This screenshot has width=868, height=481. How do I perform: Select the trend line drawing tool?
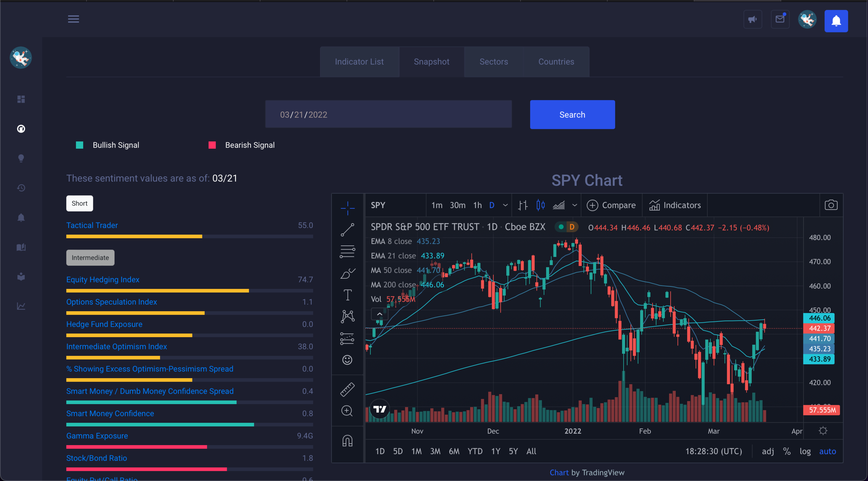click(347, 230)
